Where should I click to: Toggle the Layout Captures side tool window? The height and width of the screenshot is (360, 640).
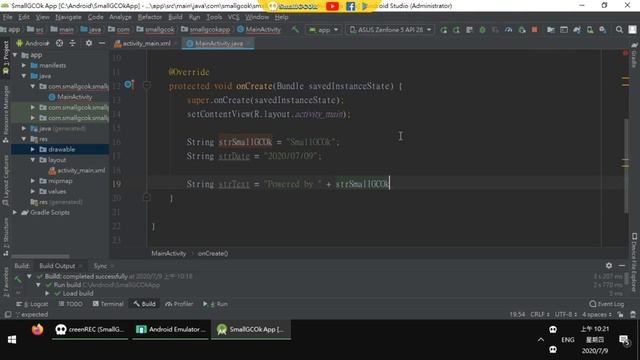pyautogui.click(x=5, y=180)
